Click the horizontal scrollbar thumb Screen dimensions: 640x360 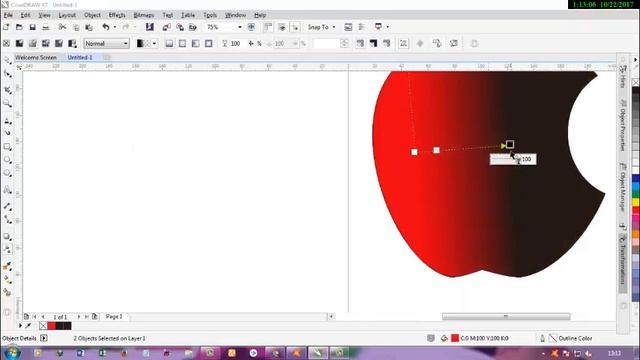pyautogui.click(x=506, y=316)
